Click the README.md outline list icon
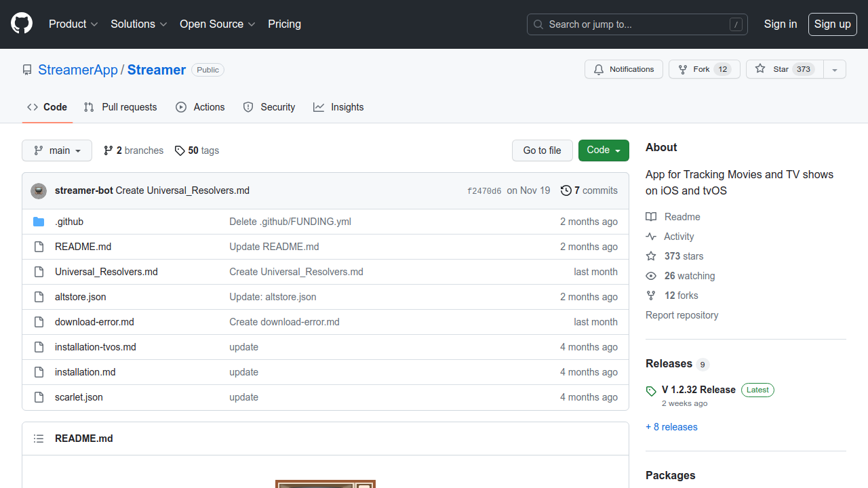868x488 pixels. [x=39, y=439]
